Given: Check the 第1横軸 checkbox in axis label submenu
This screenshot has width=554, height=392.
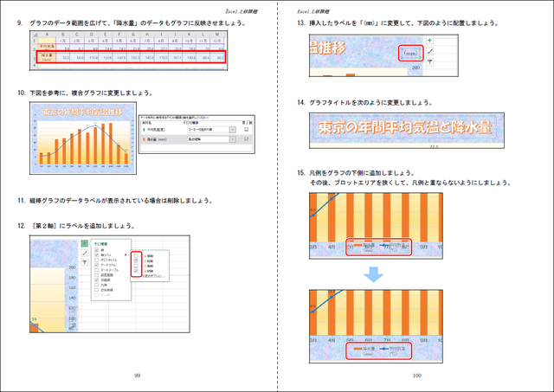Looking at the screenshot, I should 136,255.
